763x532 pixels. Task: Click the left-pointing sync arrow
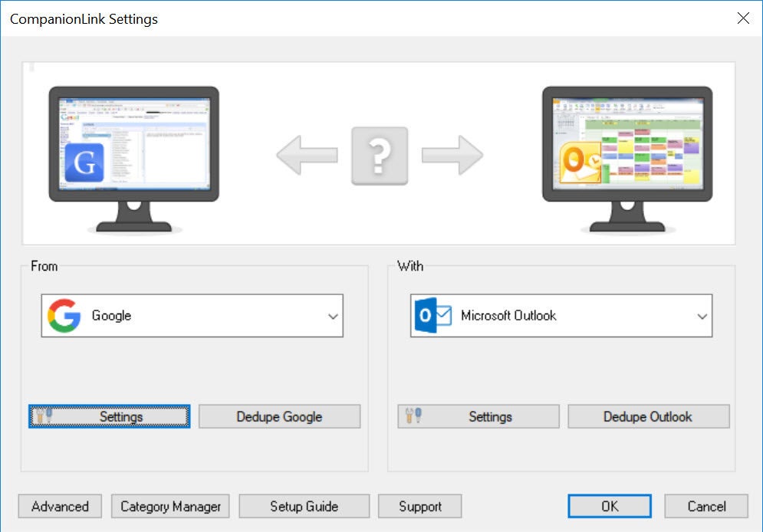tap(307, 155)
